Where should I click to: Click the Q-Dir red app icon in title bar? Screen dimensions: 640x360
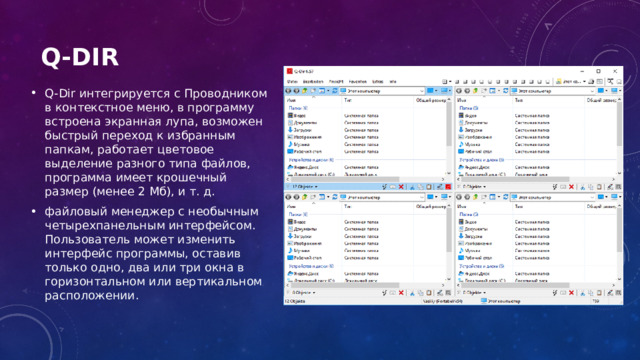[290, 71]
